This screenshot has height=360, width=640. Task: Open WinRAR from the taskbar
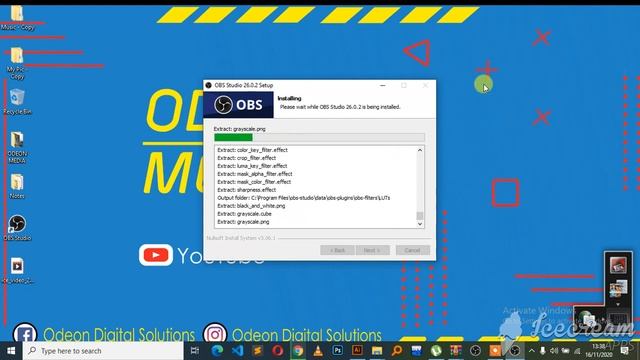click(456, 351)
